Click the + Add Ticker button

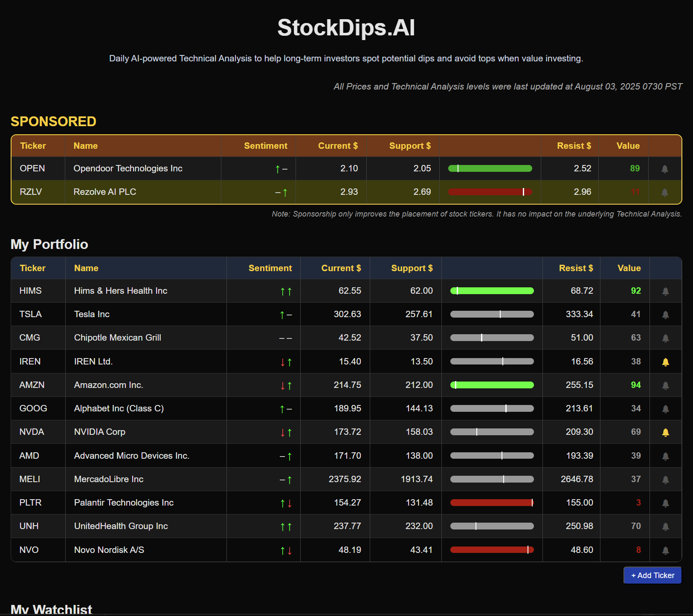[x=652, y=575]
